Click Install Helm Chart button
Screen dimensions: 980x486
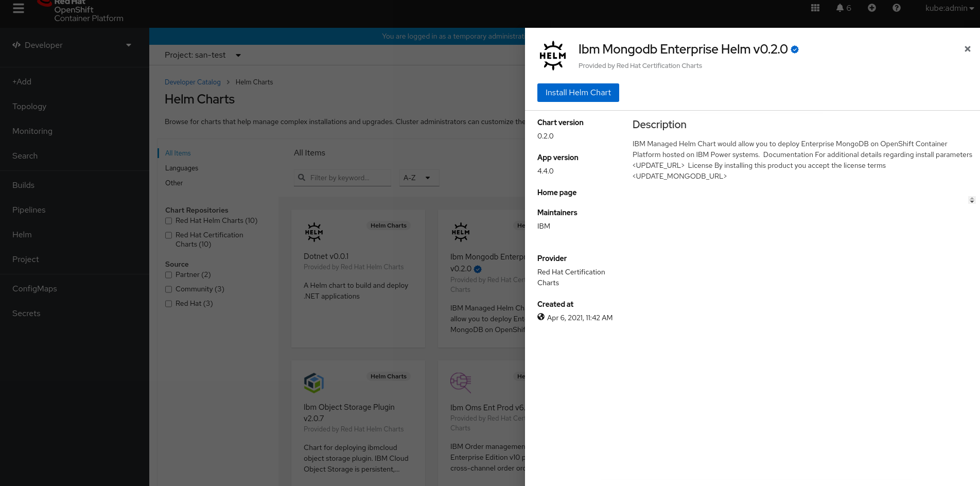(x=578, y=93)
